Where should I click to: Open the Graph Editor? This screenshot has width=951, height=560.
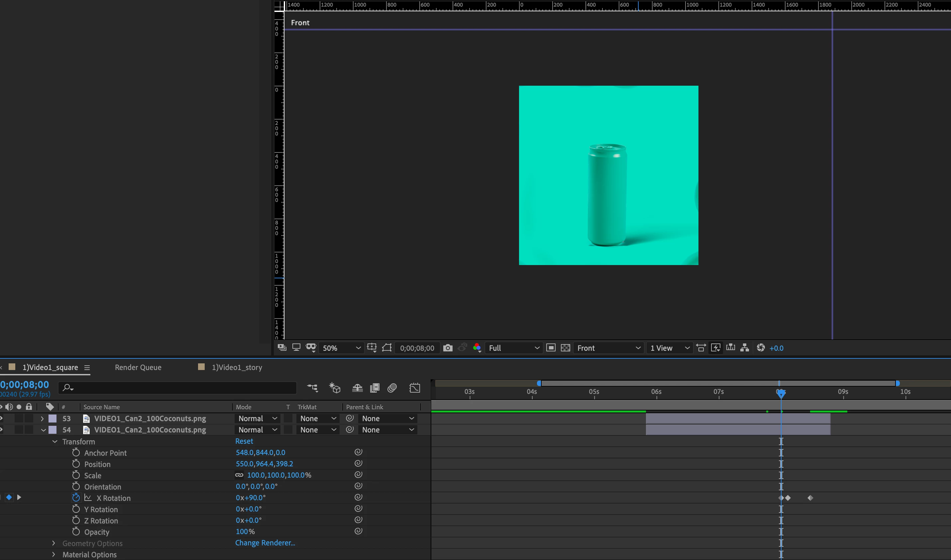click(415, 388)
